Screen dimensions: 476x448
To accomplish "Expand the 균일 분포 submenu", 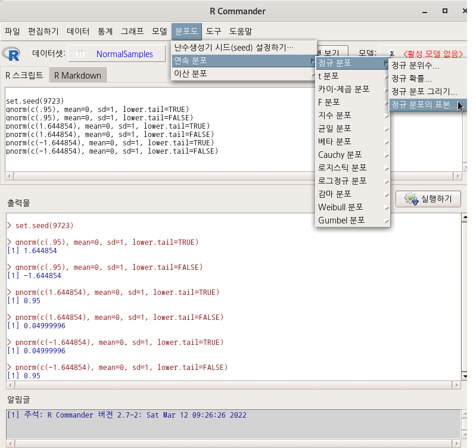I will [x=353, y=129].
